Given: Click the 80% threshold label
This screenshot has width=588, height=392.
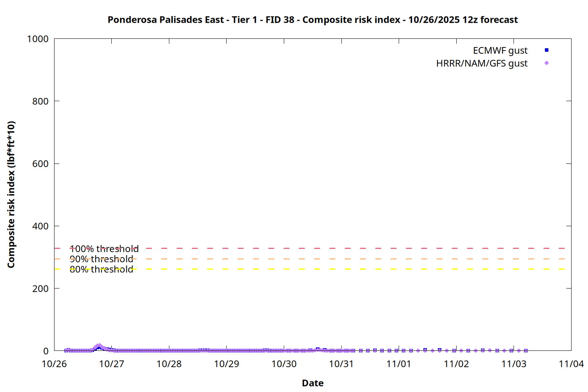Looking at the screenshot, I should [101, 269].
